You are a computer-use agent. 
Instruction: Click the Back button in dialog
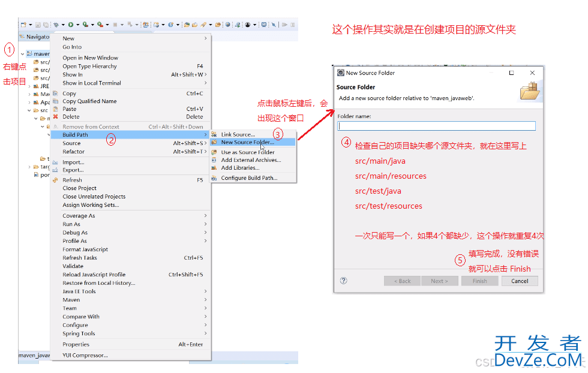[402, 281]
